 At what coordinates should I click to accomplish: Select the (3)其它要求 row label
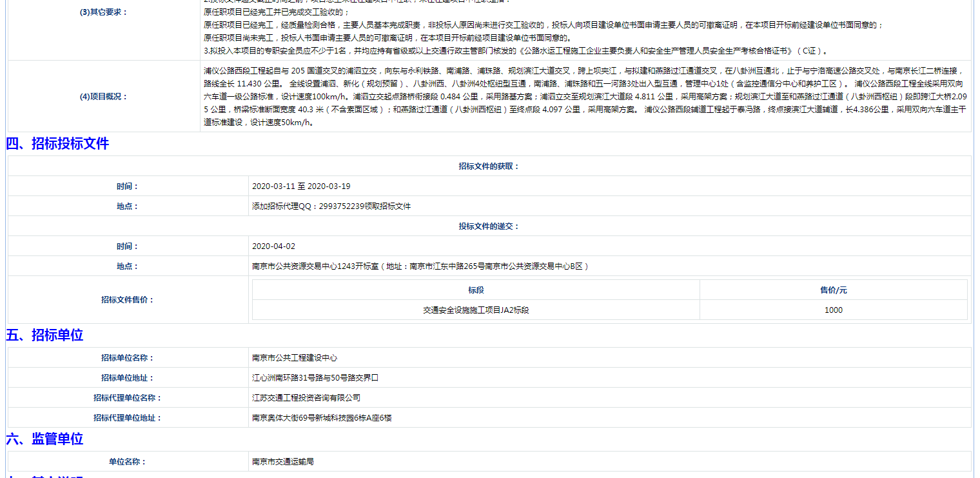pos(103,12)
